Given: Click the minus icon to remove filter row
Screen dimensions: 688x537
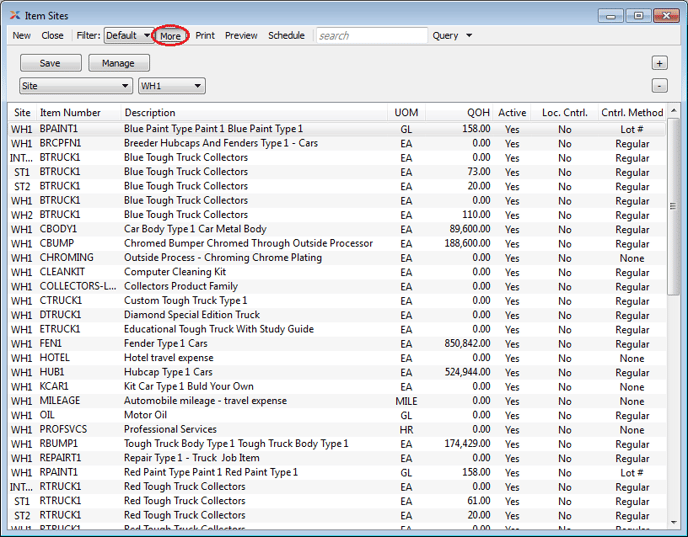Looking at the screenshot, I should tap(659, 86).
